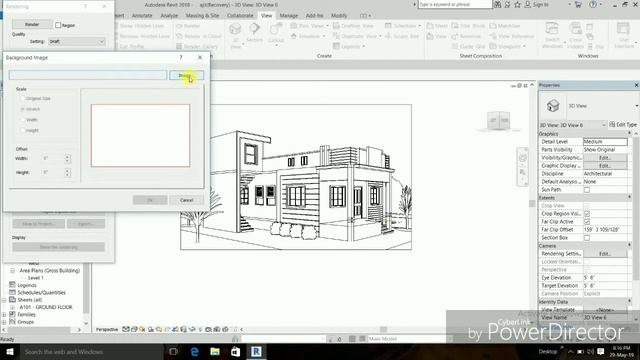640x360 pixels.
Task: Toggle the Section Box checkbox
Action: pyautogui.click(x=587, y=238)
